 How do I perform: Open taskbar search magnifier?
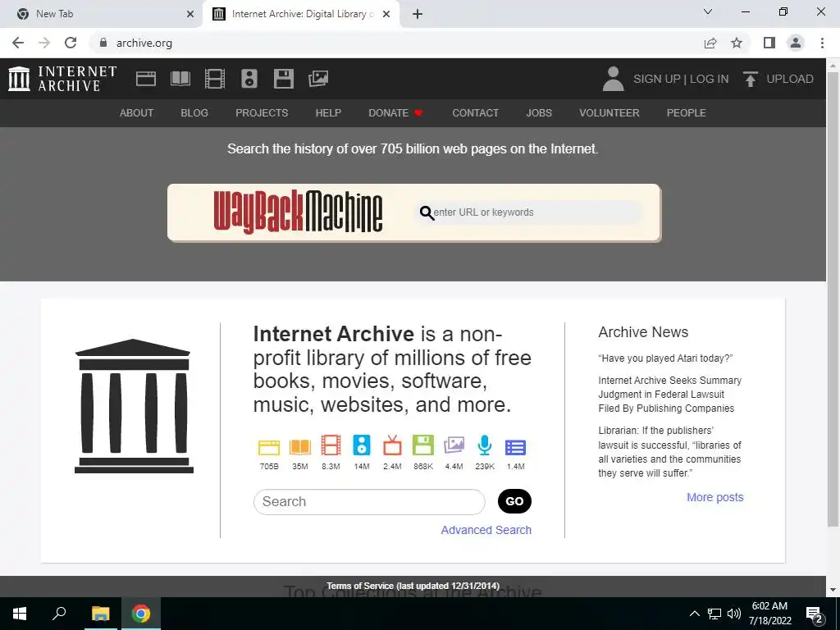click(59, 614)
